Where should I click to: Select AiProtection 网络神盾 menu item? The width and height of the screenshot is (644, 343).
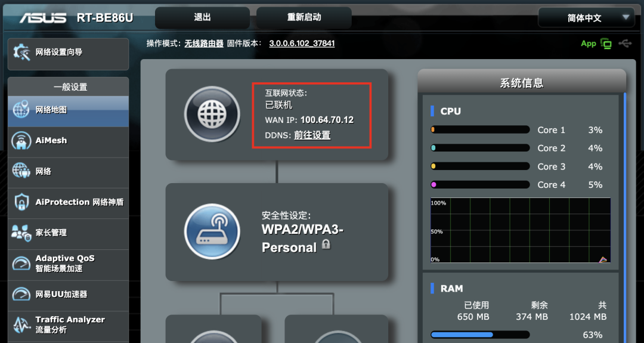pyautogui.click(x=68, y=202)
